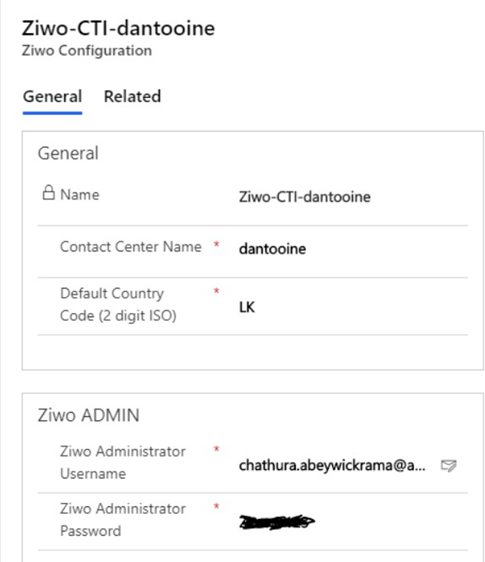
Task: Select the General tab
Action: [x=52, y=96]
